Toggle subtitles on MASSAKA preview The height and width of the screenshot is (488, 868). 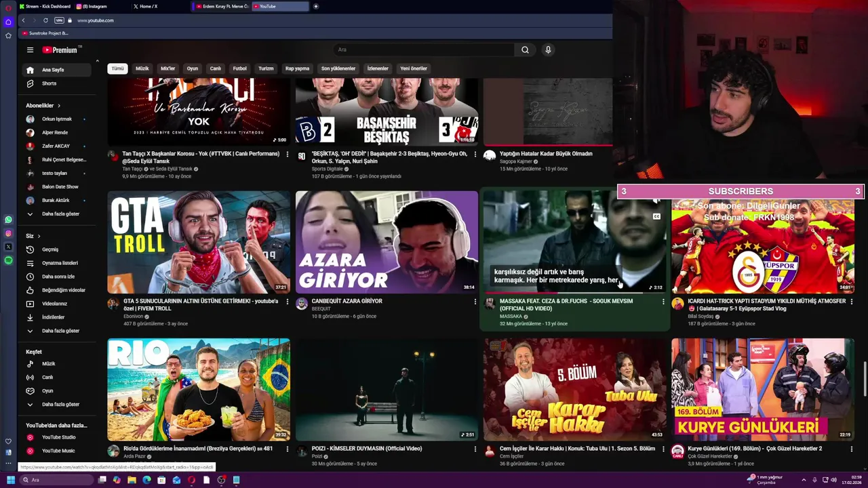pyautogui.click(x=656, y=216)
